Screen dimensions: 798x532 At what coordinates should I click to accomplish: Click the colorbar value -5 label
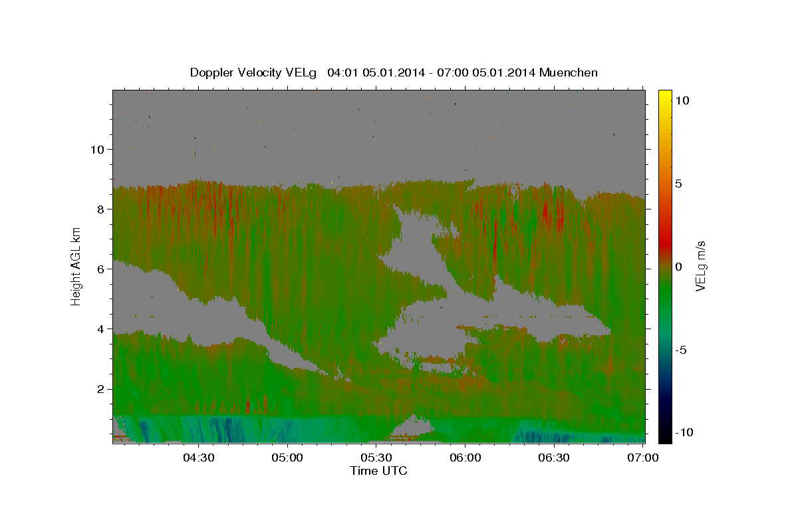[681, 350]
